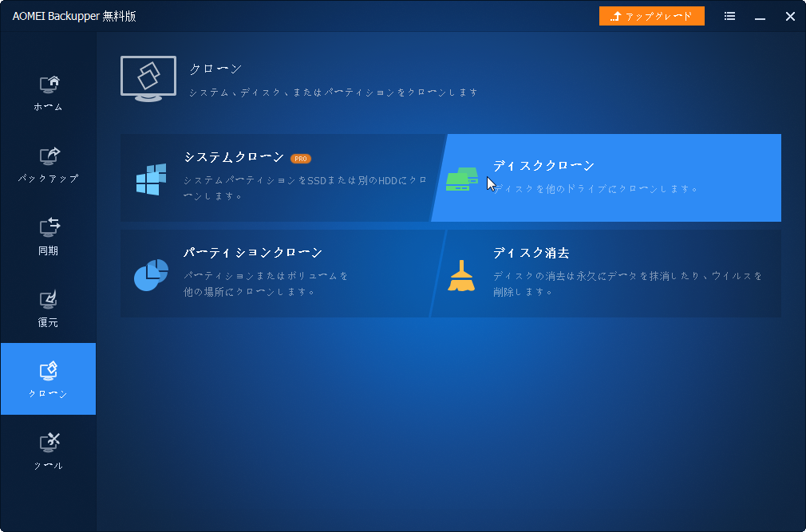Select the クローン sidebar icon

(49, 371)
